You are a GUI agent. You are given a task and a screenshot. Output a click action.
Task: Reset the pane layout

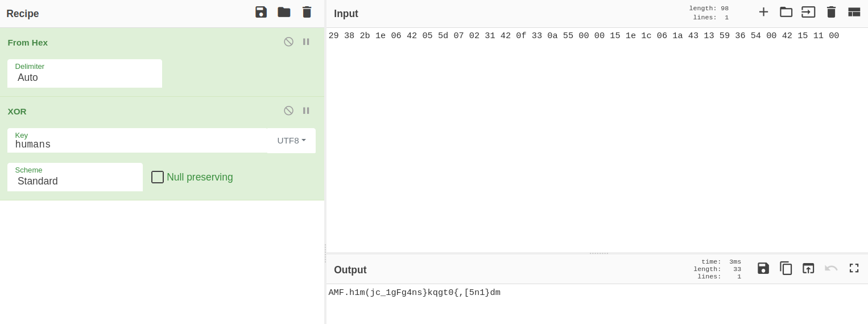coord(854,12)
